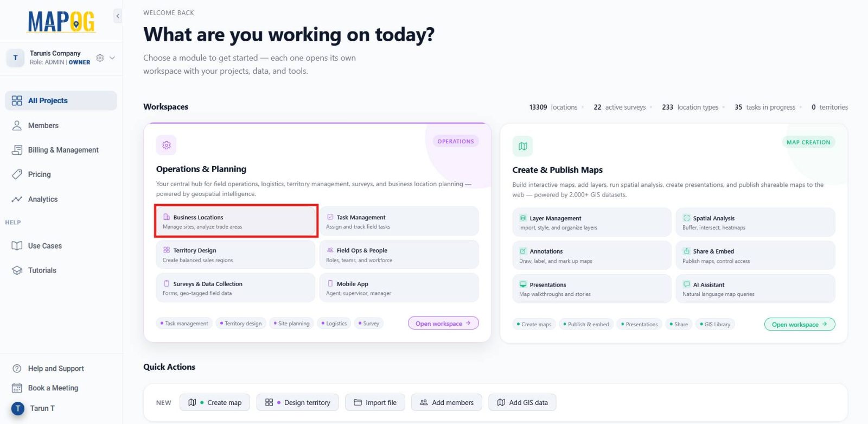Click the Pricing tag icon
This screenshot has width=868, height=424.
click(17, 174)
